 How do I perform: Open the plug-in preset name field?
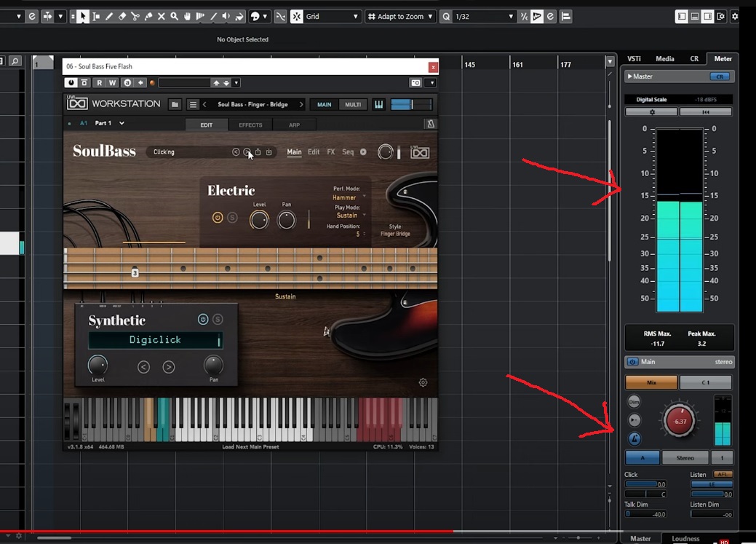coord(185,82)
